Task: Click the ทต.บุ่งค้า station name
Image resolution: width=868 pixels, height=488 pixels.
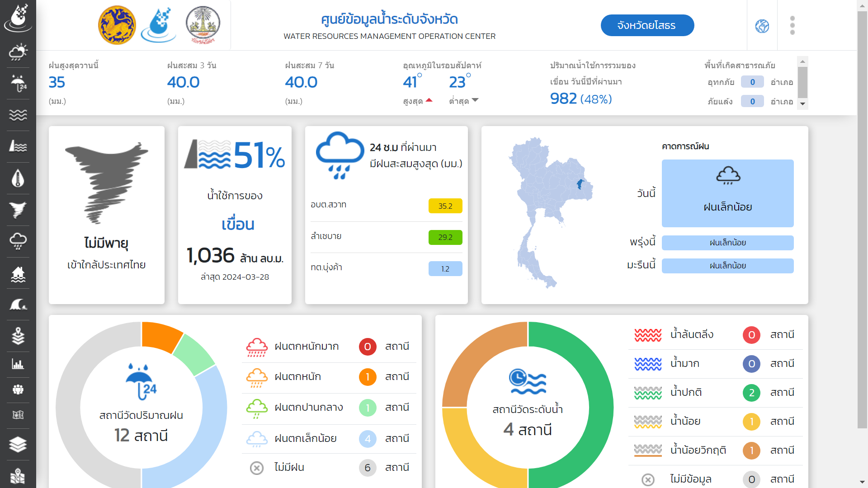Action: point(326,267)
